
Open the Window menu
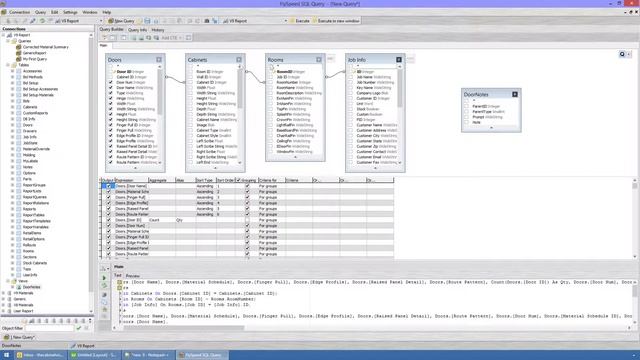pyautogui.click(x=90, y=12)
